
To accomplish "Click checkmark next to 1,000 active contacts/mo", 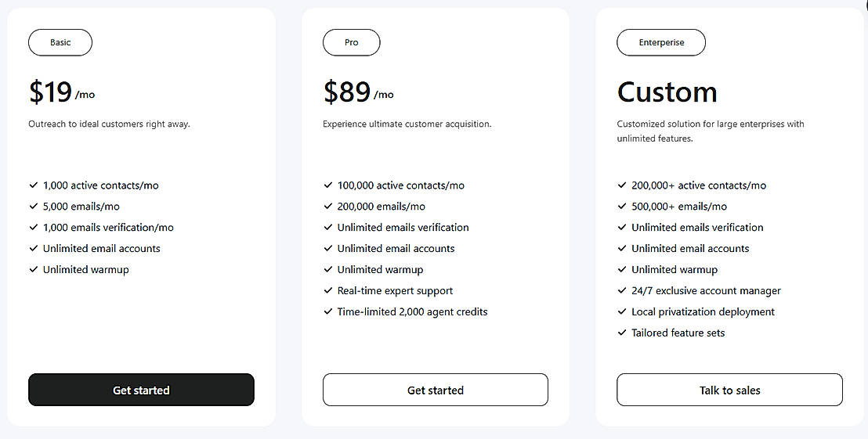I will 34,185.
